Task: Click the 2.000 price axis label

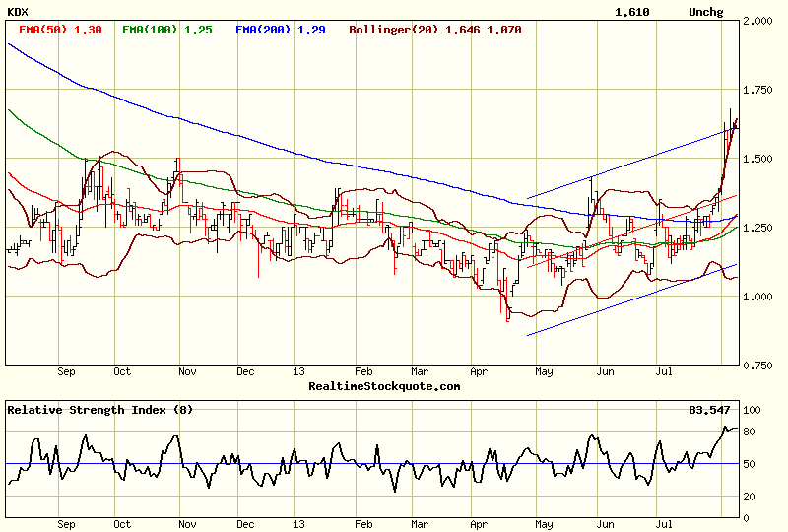Action: click(759, 20)
